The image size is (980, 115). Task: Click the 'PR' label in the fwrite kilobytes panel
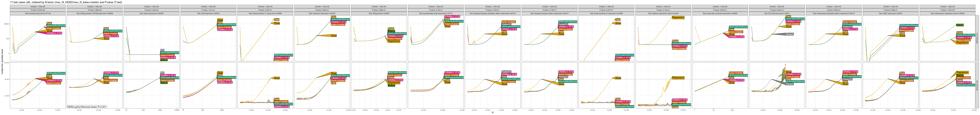coord(162,50)
